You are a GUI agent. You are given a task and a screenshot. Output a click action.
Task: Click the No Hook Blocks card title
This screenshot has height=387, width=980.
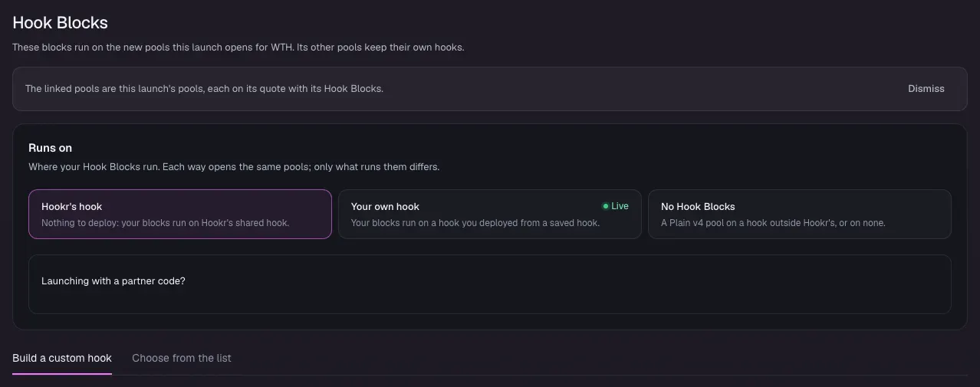698,206
